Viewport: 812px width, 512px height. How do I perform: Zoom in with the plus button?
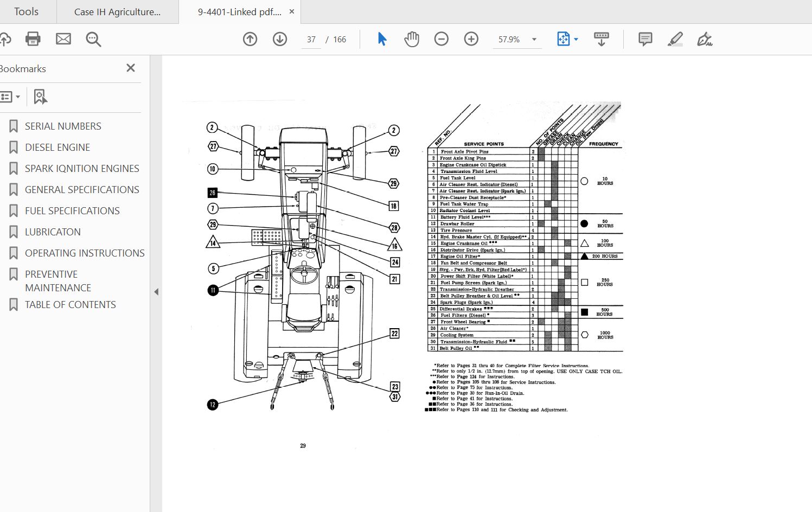(x=471, y=39)
